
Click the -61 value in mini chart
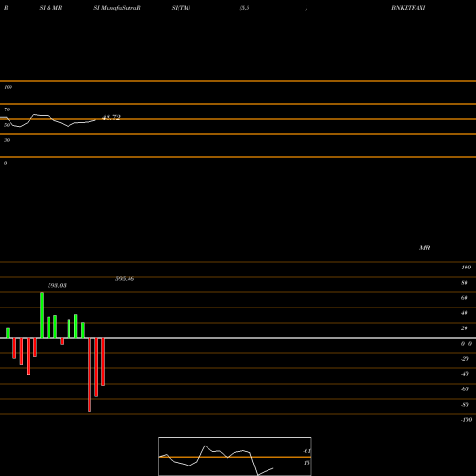[307, 451]
